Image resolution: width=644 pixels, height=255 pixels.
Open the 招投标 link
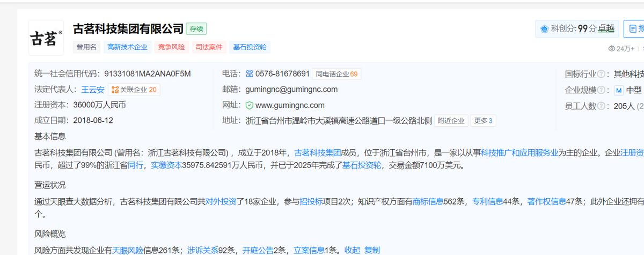(x=311, y=202)
